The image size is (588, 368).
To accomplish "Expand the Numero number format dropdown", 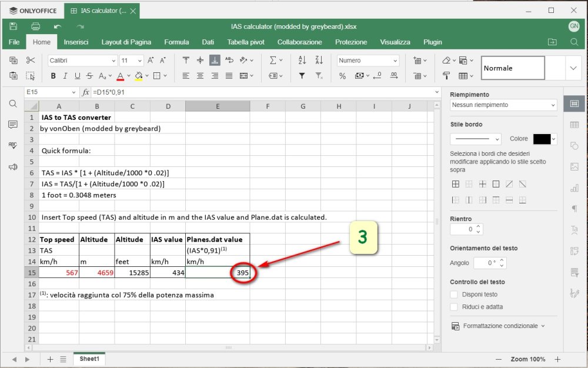I will [368, 61].
